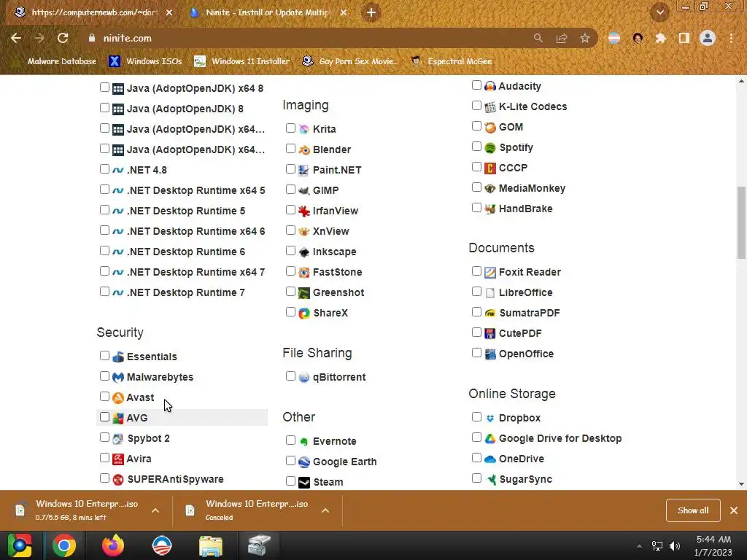Click the ShareX icon

303,314
